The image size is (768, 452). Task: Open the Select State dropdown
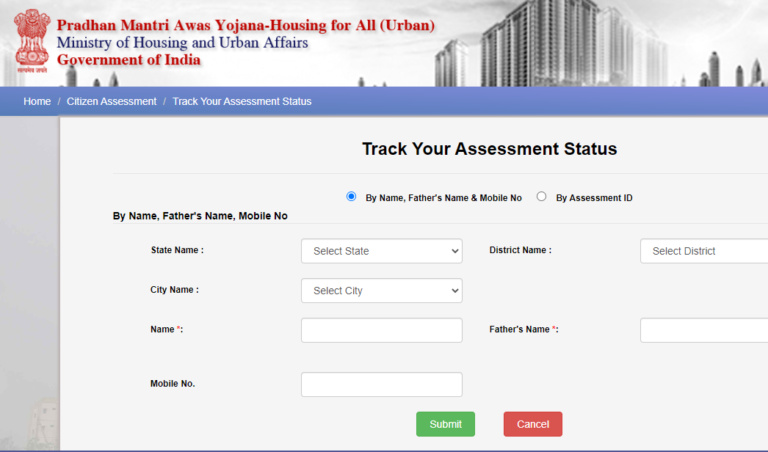click(x=382, y=251)
